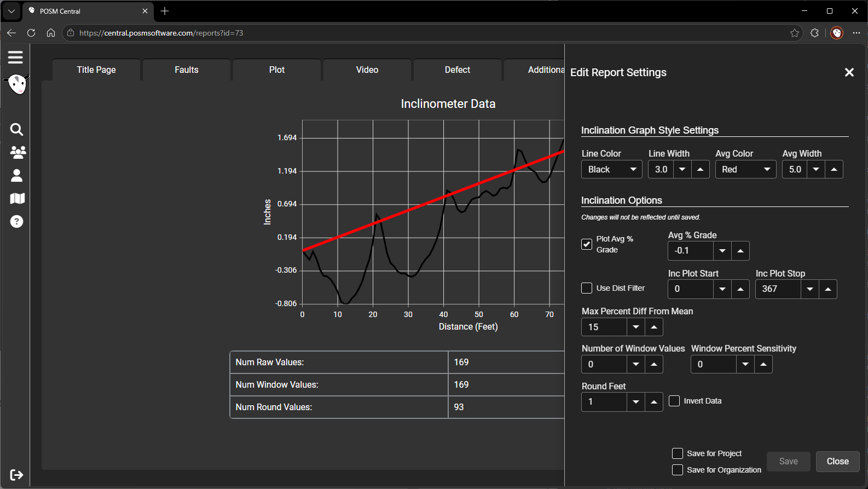Click the Save button
868x489 pixels.
pos(789,462)
